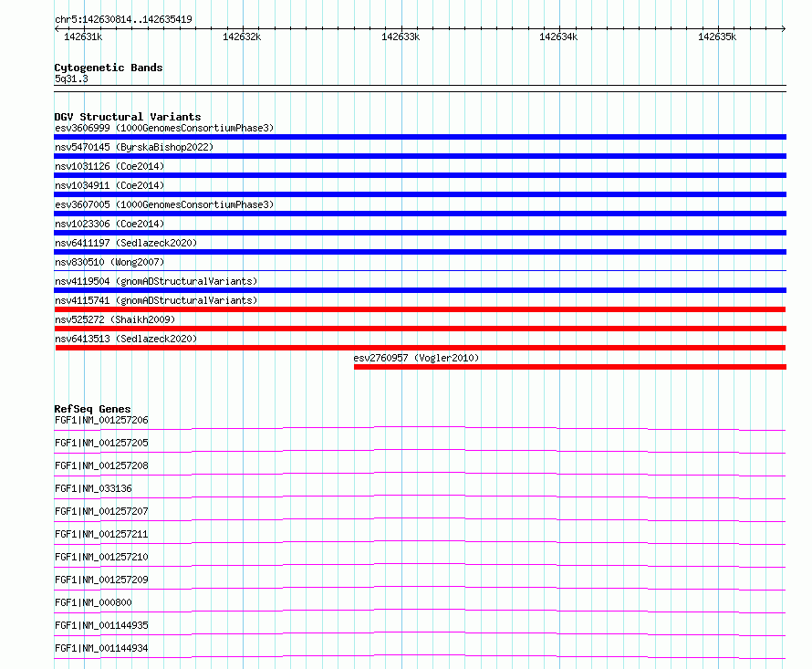Open the FGF1|NM_033136 transcript label
812x669 pixels.
[93, 488]
